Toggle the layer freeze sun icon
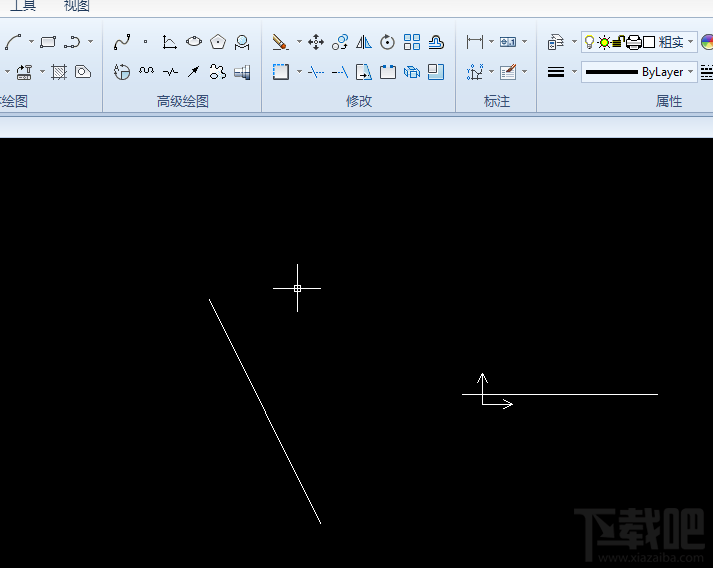 coord(604,43)
